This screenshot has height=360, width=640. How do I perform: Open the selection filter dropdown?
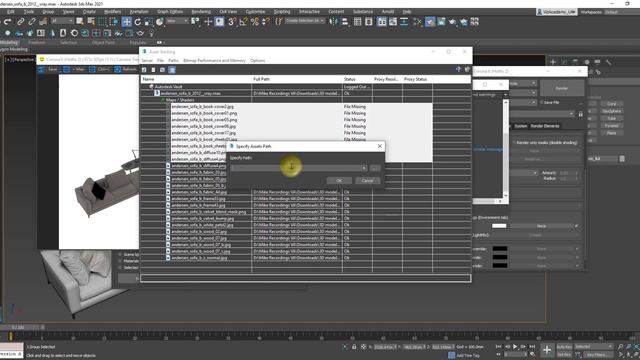[62, 20]
